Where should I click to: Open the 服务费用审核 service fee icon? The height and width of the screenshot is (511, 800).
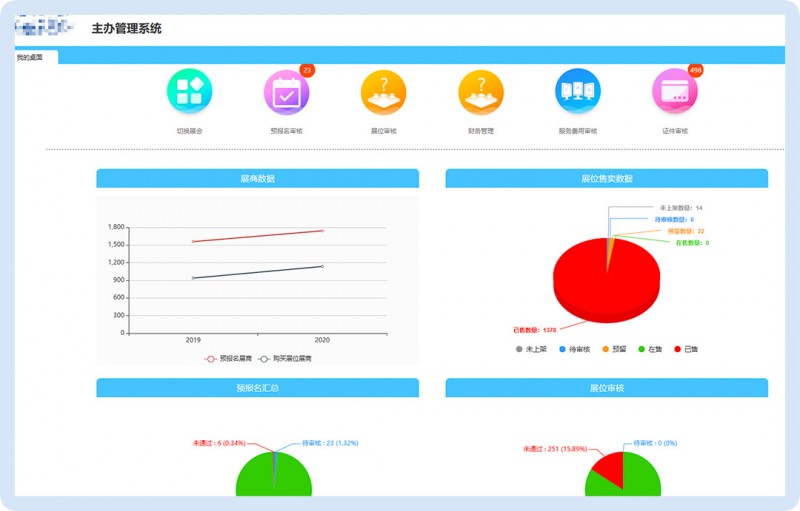(578, 91)
